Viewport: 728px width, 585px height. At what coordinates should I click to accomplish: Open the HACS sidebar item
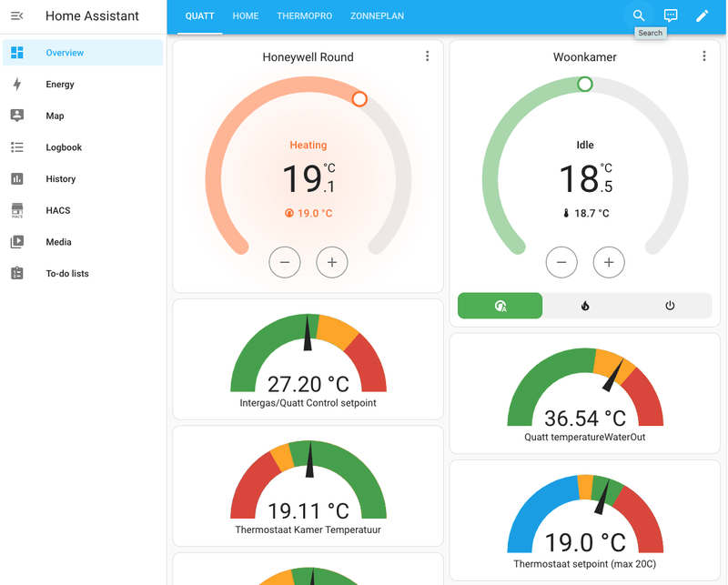(x=83, y=210)
